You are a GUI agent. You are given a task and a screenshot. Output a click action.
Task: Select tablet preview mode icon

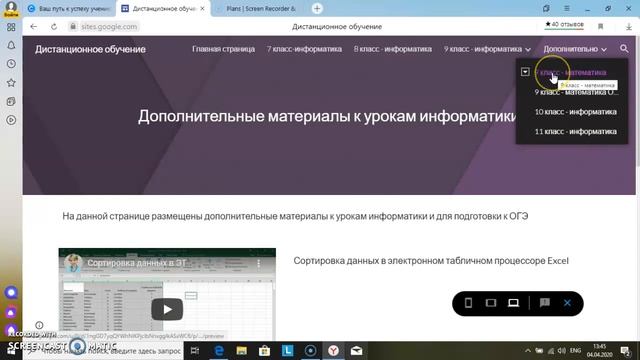[491, 303]
